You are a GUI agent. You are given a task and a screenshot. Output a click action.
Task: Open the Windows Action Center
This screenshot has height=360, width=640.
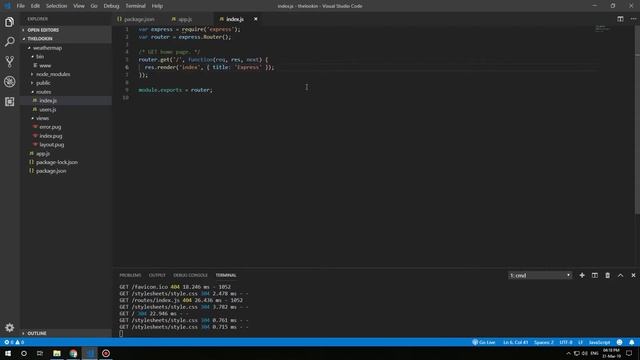[629, 353]
